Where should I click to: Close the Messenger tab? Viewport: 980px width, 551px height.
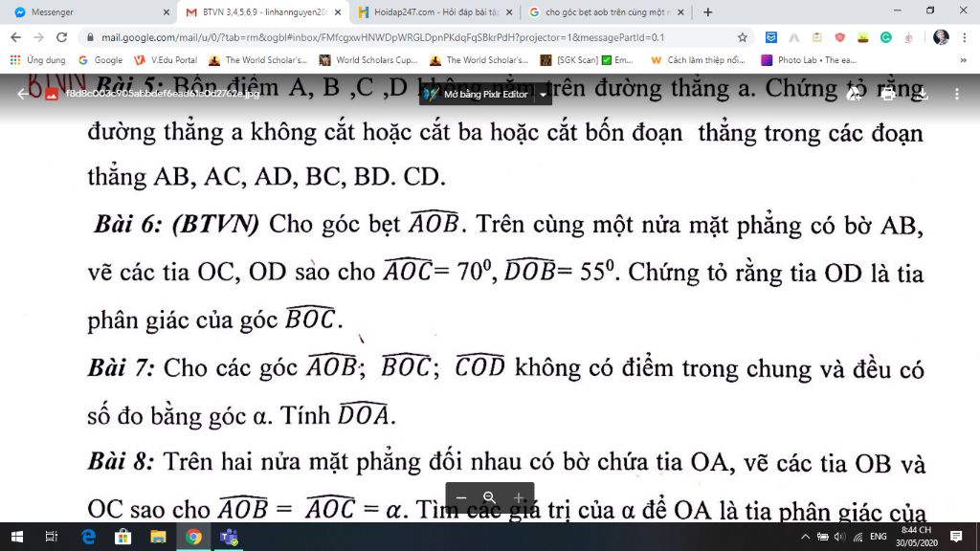[x=166, y=11]
